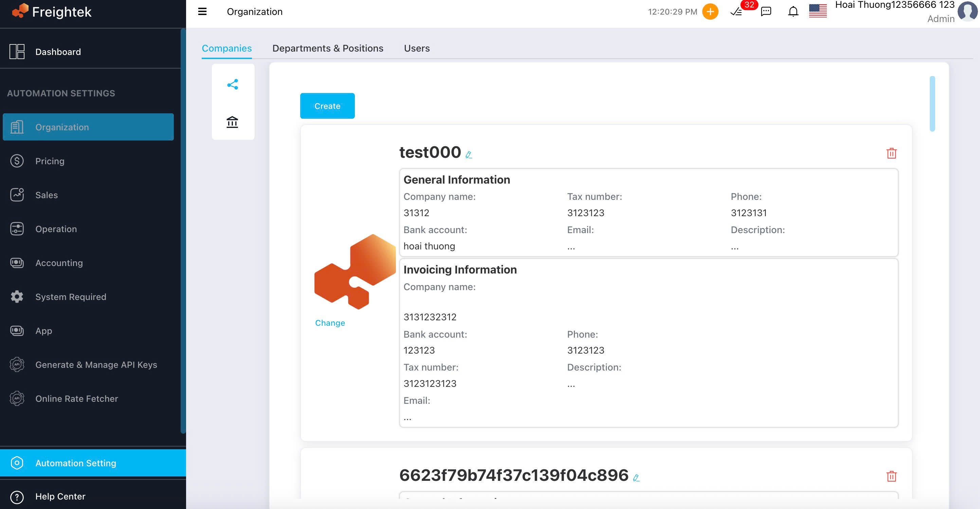The width and height of the screenshot is (980, 509).
Task: Open the Help Center
Action: tap(60, 496)
